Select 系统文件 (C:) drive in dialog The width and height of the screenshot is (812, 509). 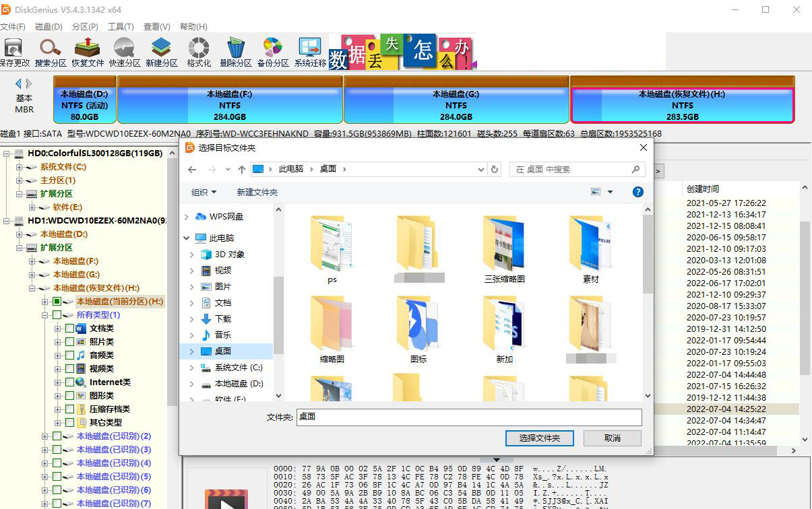[x=232, y=368]
